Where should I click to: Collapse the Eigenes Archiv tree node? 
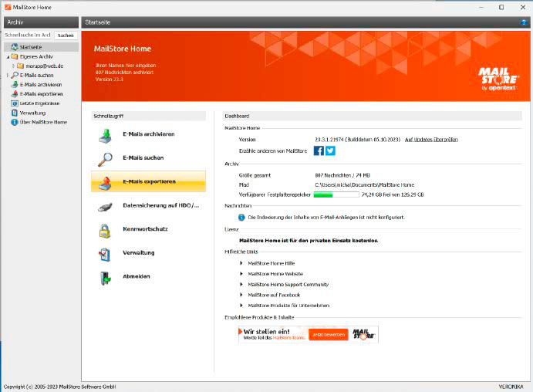pyautogui.click(x=8, y=57)
